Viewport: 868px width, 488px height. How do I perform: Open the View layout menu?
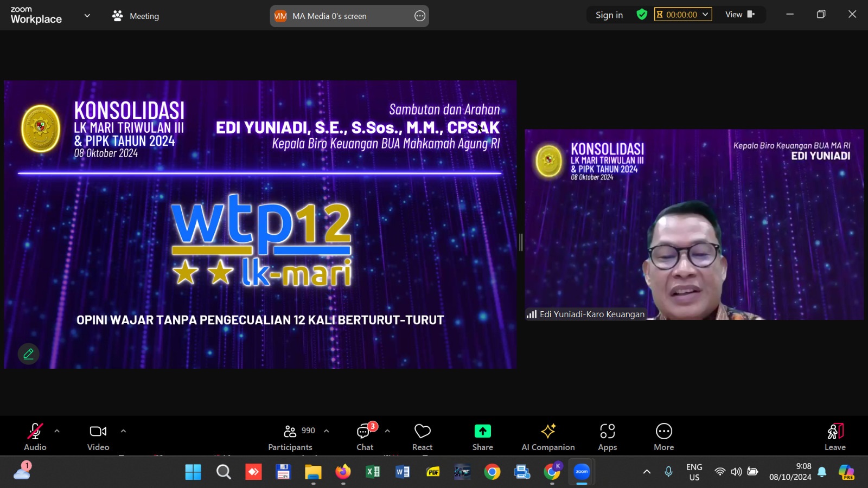[739, 15]
